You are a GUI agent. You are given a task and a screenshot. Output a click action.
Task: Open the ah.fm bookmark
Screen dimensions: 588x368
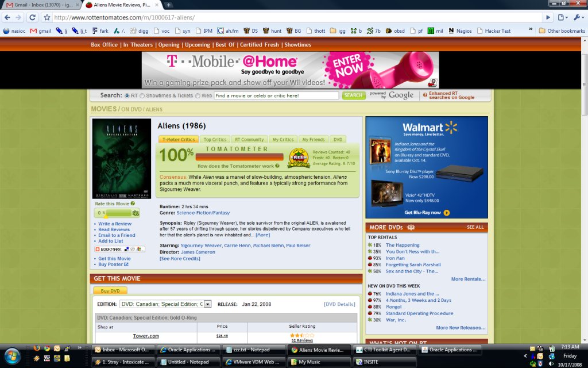pos(228,31)
